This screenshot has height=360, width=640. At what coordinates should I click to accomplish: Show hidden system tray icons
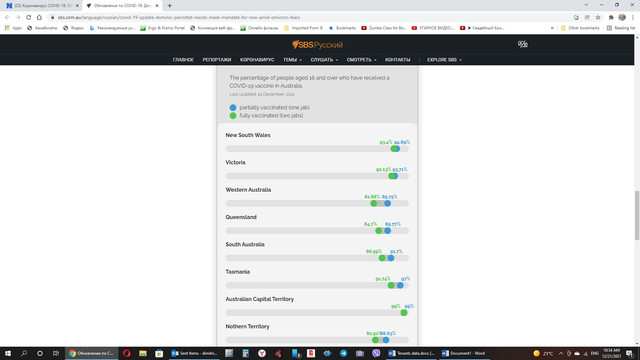tap(560, 353)
